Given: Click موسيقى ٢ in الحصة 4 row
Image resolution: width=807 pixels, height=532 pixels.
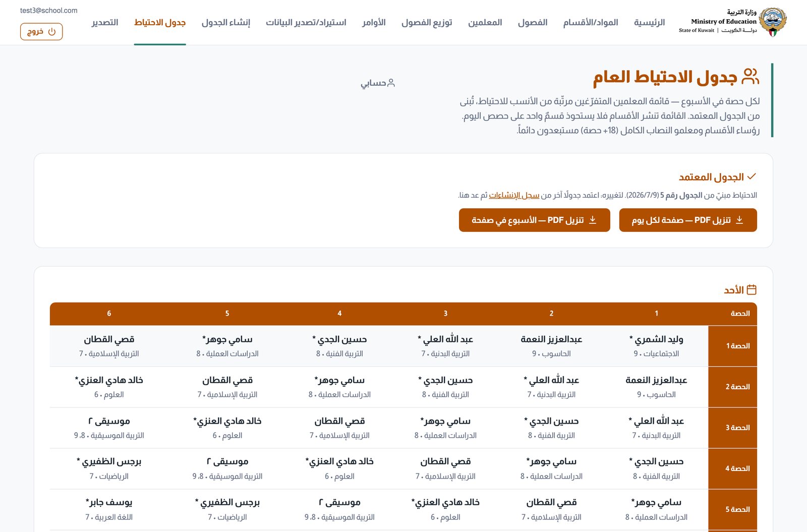Looking at the screenshot, I should click(x=227, y=462).
